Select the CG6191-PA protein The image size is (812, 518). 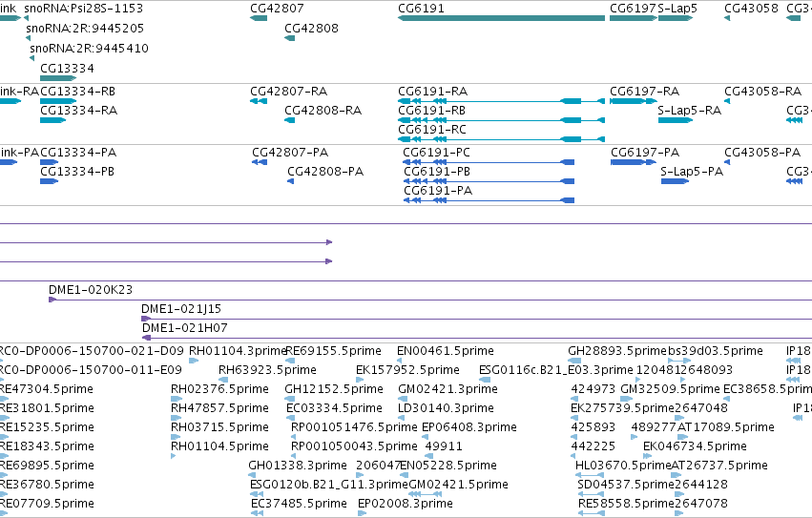click(x=489, y=200)
